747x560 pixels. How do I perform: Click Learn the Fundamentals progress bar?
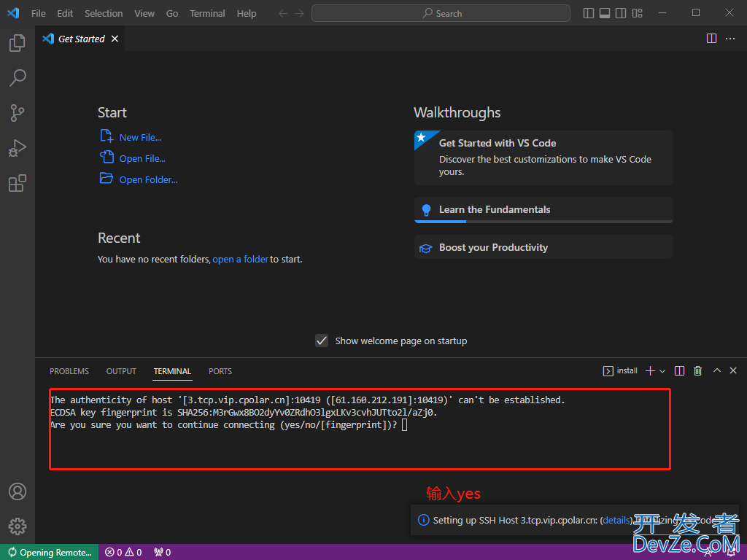pyautogui.click(x=543, y=222)
